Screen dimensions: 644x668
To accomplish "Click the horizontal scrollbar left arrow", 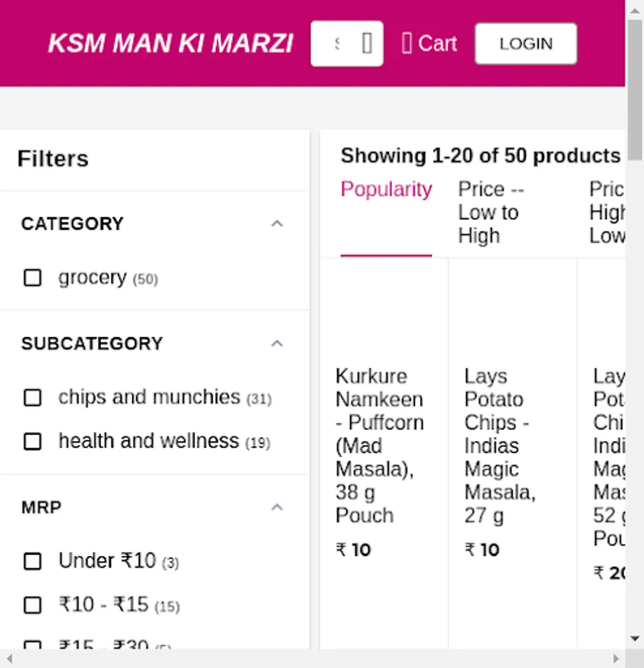I will [8, 658].
